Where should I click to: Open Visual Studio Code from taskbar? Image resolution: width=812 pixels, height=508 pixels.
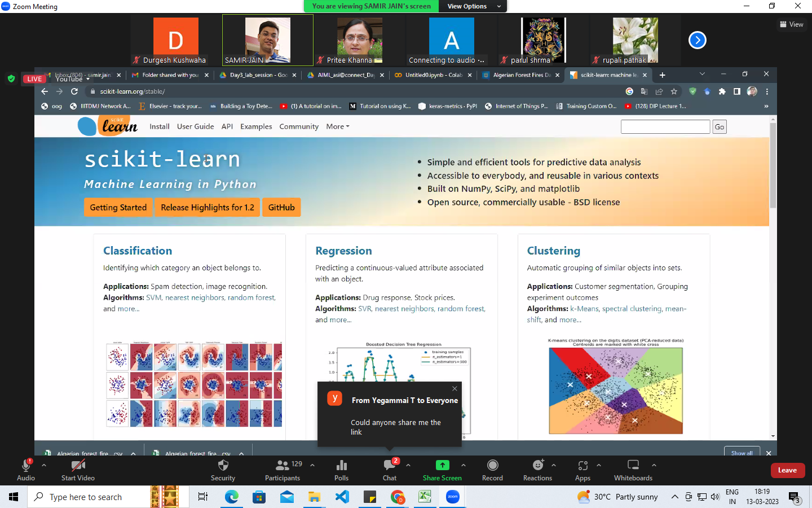point(342,497)
